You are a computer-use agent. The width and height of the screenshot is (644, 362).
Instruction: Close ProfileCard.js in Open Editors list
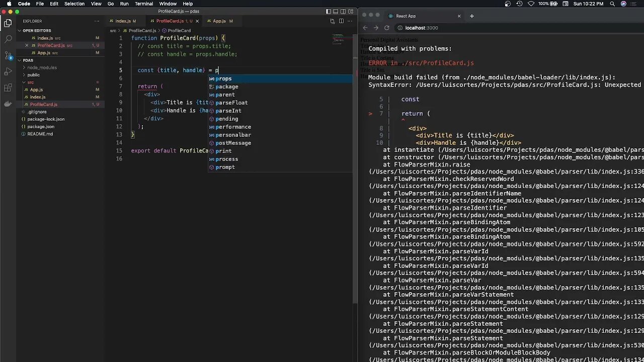[x=27, y=45]
